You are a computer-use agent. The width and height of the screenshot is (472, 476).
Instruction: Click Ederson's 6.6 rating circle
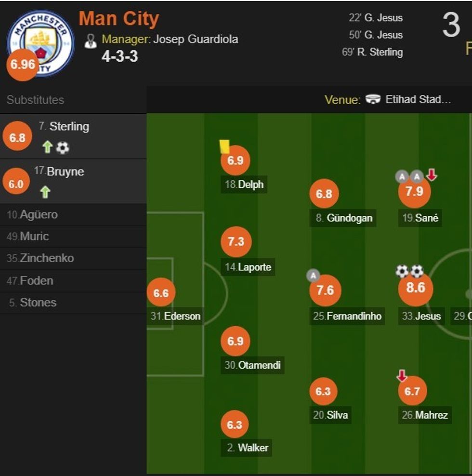[x=161, y=293]
